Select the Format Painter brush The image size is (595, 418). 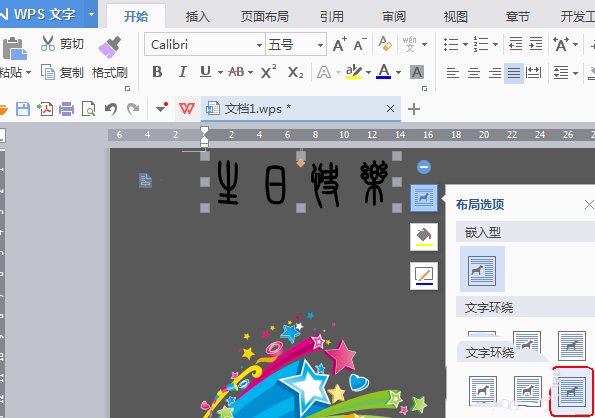coord(110,47)
